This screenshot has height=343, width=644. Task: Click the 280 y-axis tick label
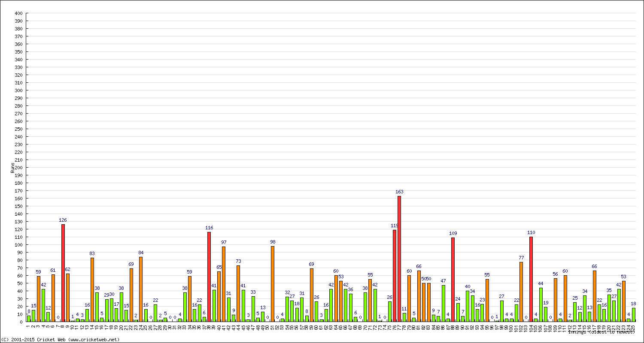(x=18, y=106)
